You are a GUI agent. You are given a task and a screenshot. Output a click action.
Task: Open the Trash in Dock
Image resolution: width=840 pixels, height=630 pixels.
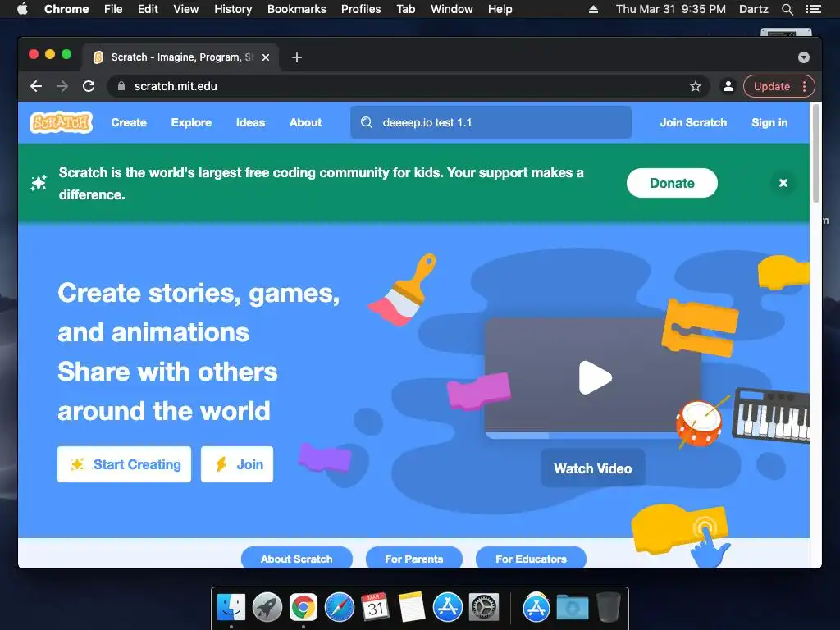click(608, 607)
